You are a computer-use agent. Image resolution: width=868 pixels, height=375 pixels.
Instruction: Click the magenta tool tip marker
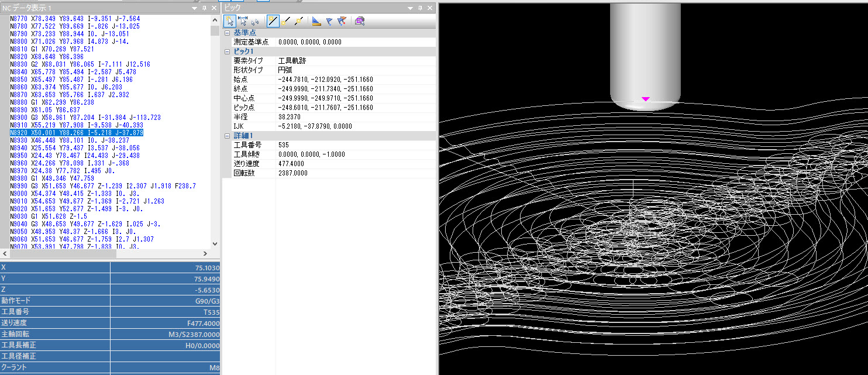646,99
